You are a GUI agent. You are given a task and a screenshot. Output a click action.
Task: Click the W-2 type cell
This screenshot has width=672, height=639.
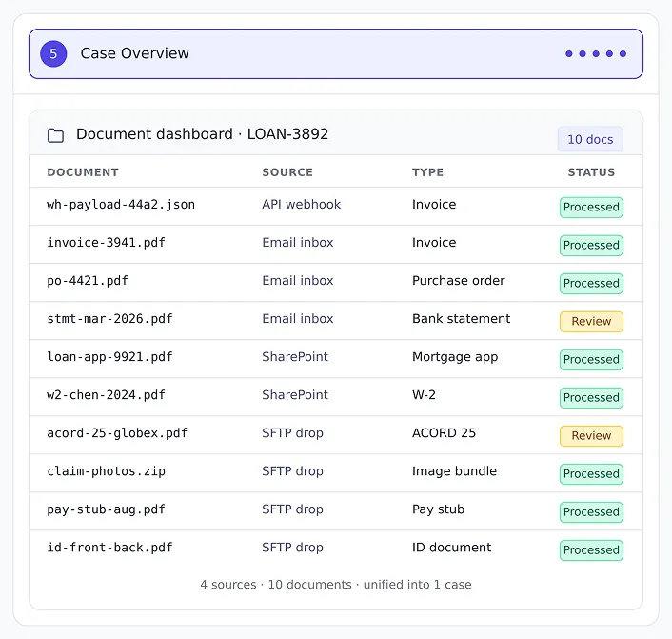click(x=424, y=395)
